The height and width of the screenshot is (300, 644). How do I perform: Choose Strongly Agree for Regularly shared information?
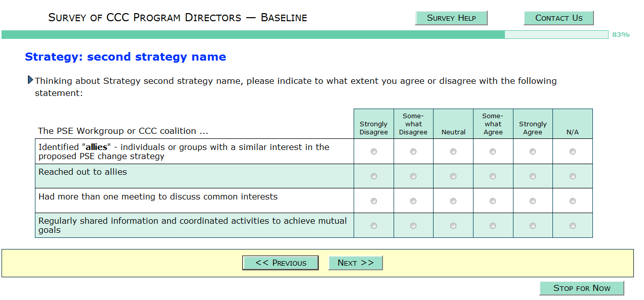click(x=533, y=226)
